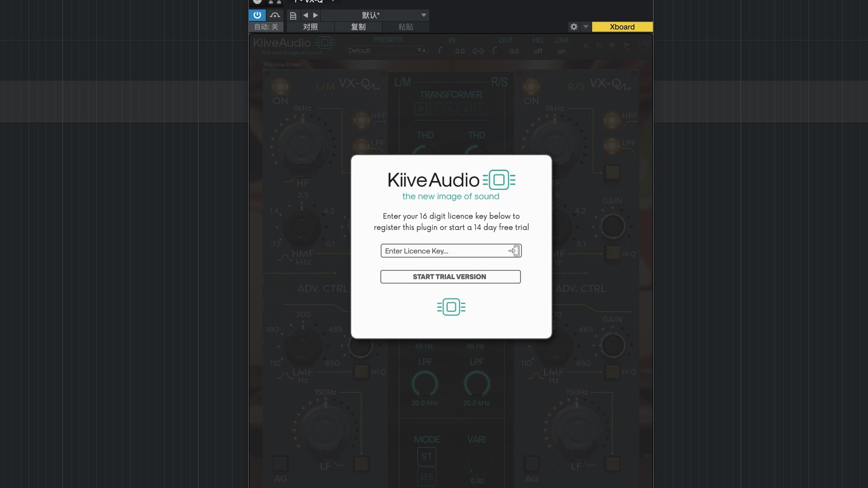Click the KiiveAudio chip logo in dialog
The height and width of the screenshot is (488, 868).
coord(499,180)
